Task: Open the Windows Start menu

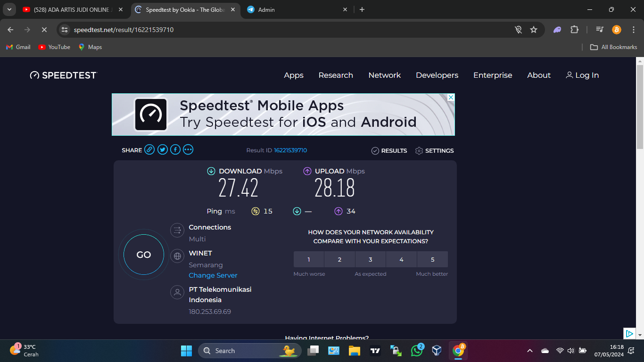Action: click(x=186, y=351)
